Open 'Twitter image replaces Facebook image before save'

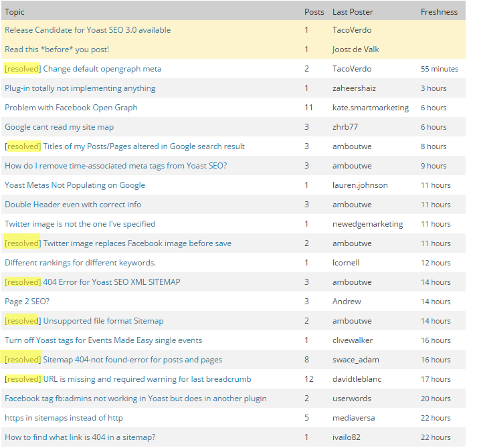click(x=137, y=243)
